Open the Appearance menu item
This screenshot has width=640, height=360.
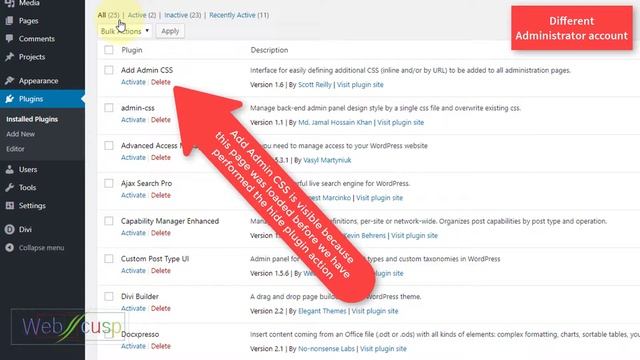point(38,81)
